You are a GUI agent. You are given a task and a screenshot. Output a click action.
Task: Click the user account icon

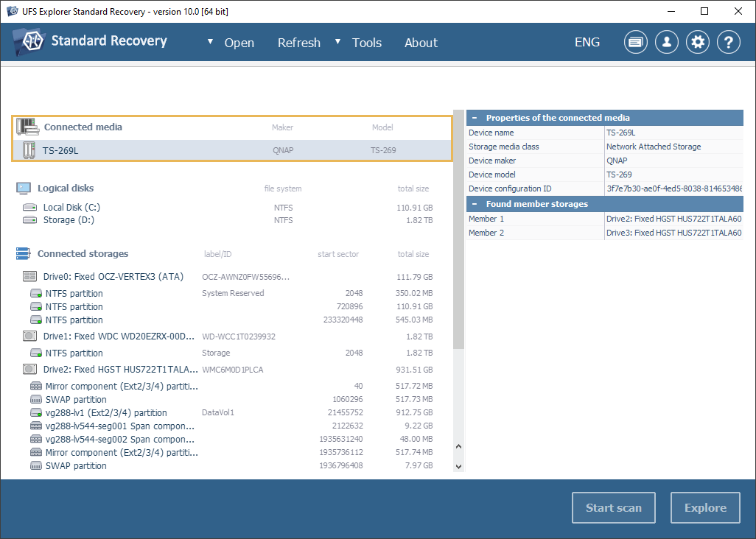pyautogui.click(x=667, y=43)
